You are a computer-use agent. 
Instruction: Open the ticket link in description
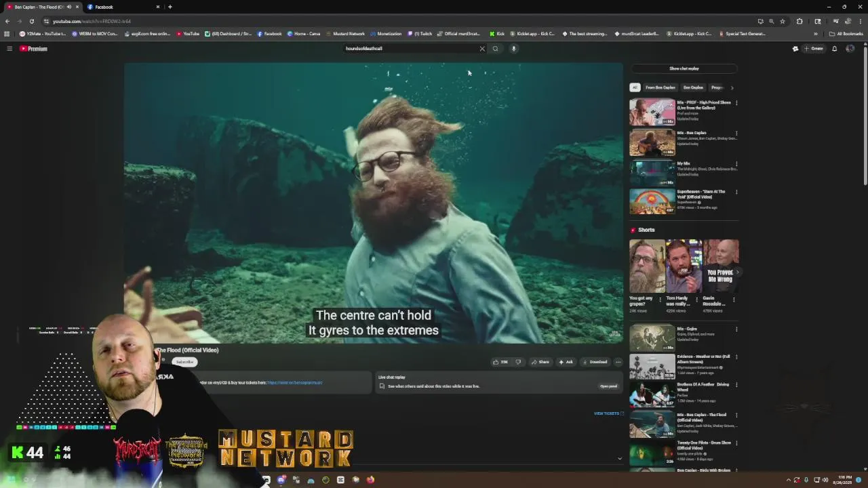click(295, 383)
